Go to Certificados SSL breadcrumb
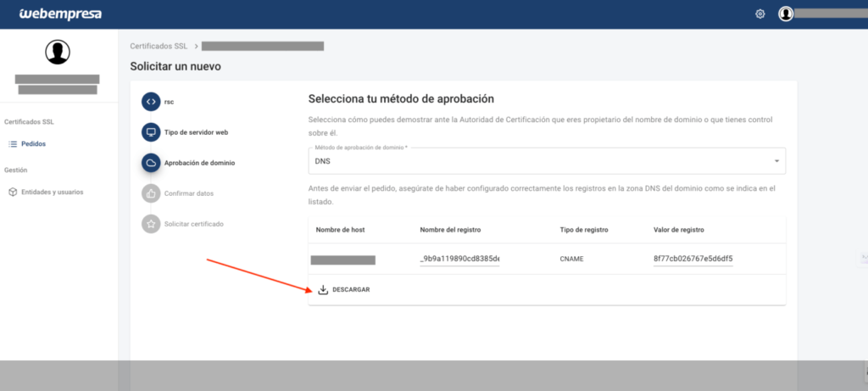Screen dimensions: 868x391 coord(159,46)
